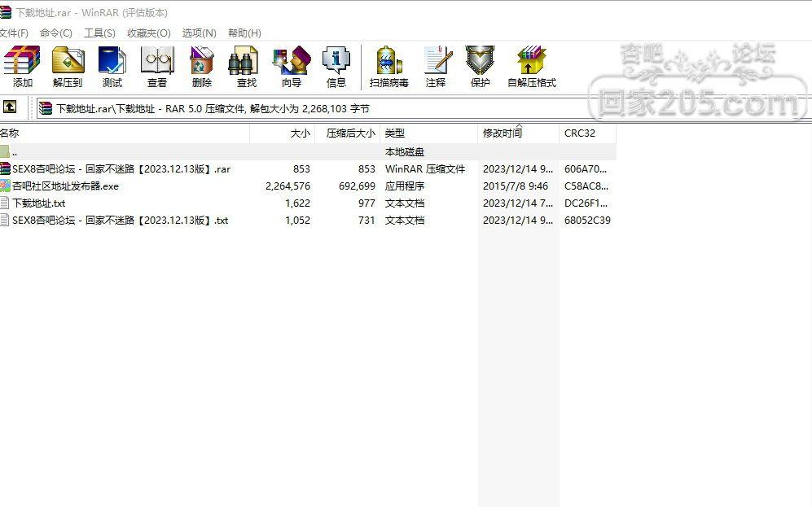
Task: Go up one folder level arrow
Action: click(x=10, y=107)
